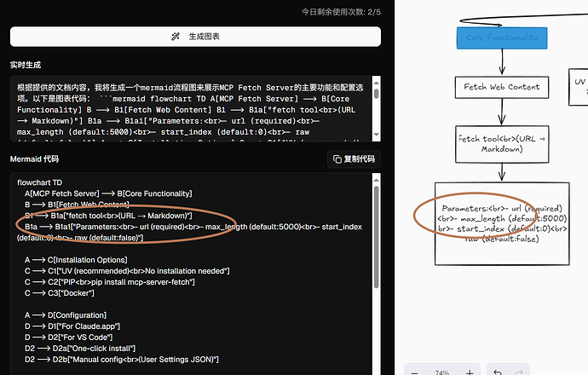588x375 pixels.
Task: Click the scroll-up arrow of the 实时生成 box
Action: point(377,83)
